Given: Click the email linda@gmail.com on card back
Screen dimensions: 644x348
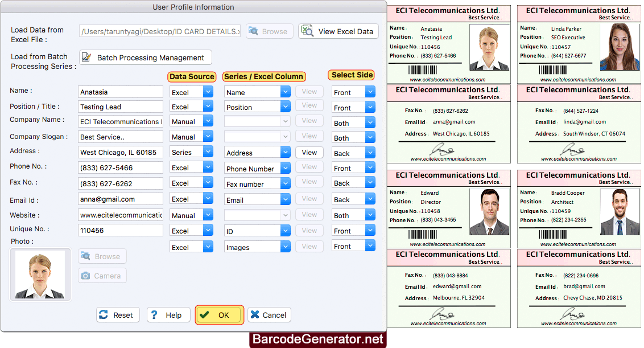Looking at the screenshot, I should [584, 122].
